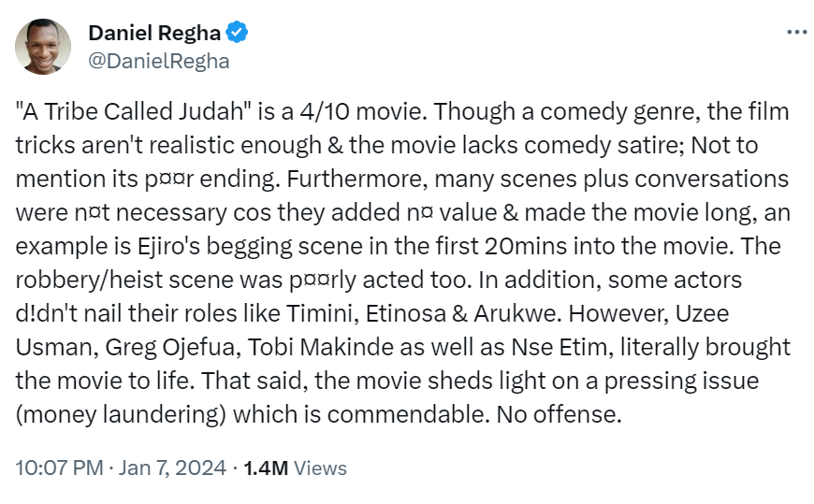Screen dimensions: 814x504
Task: Click the 10:07 PM timestamp
Action: (x=59, y=468)
